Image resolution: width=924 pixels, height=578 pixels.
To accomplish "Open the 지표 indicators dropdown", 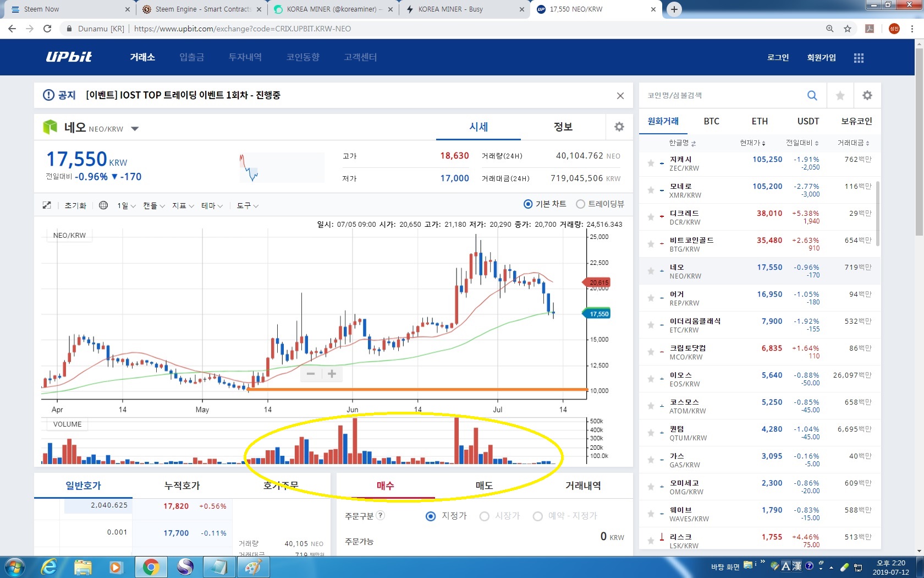I will coord(183,206).
